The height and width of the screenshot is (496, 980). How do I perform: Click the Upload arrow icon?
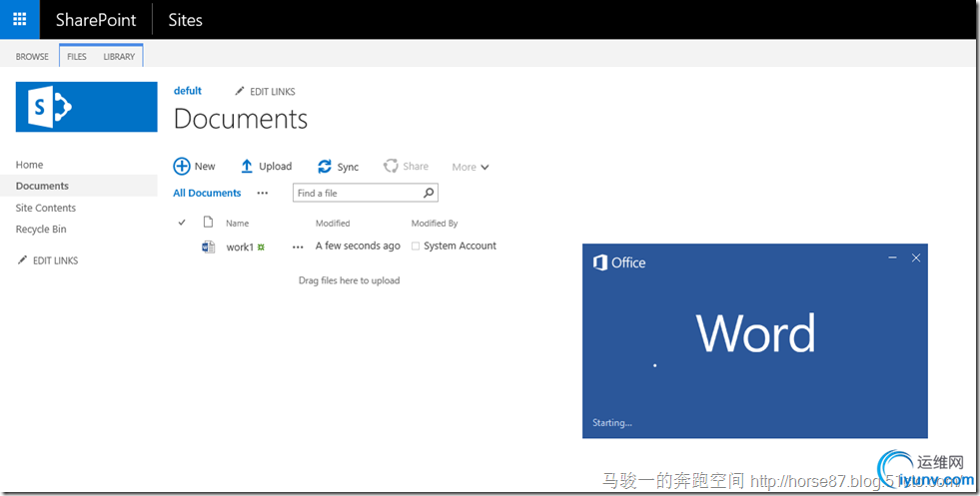click(247, 167)
